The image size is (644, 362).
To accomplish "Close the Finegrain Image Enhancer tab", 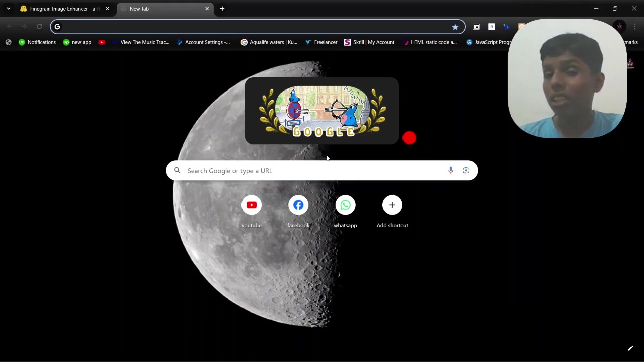I will click(x=107, y=9).
